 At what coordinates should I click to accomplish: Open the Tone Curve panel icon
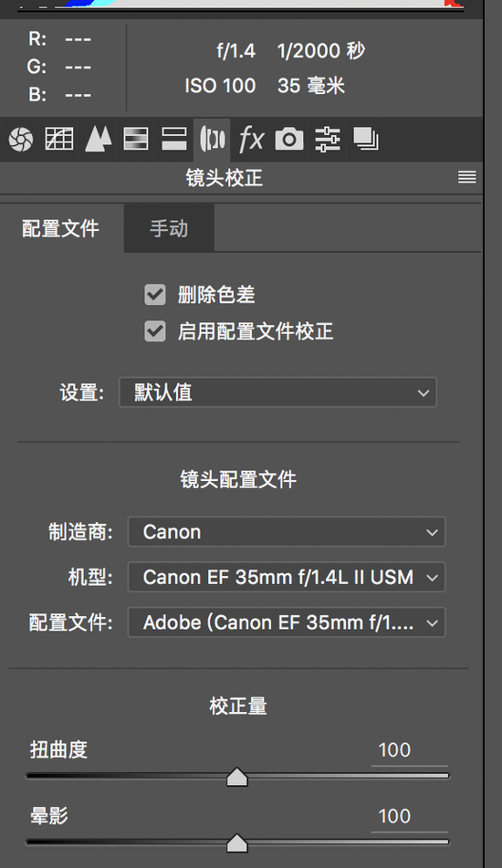click(x=59, y=139)
